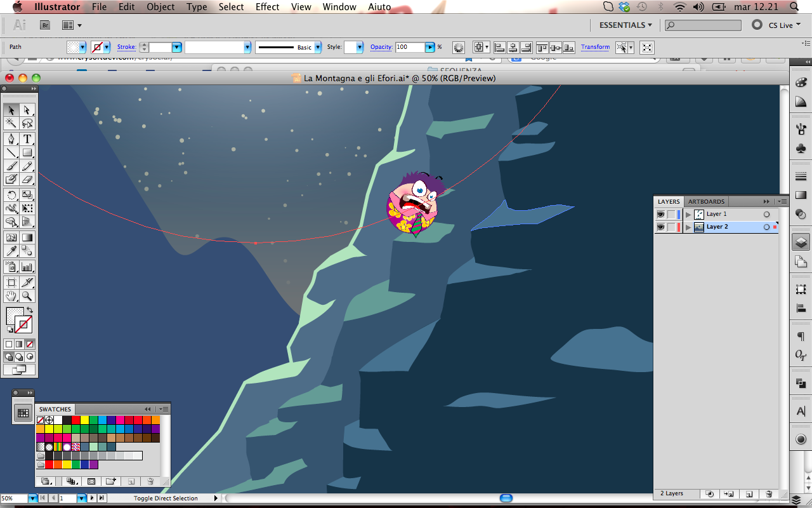Open the Window menu
Screen dimensions: 812x508
point(339,7)
